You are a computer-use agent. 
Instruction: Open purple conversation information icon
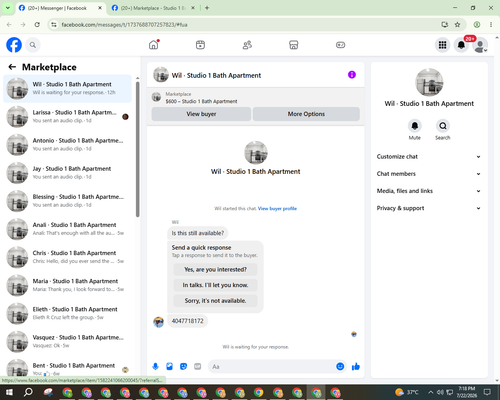(x=352, y=75)
